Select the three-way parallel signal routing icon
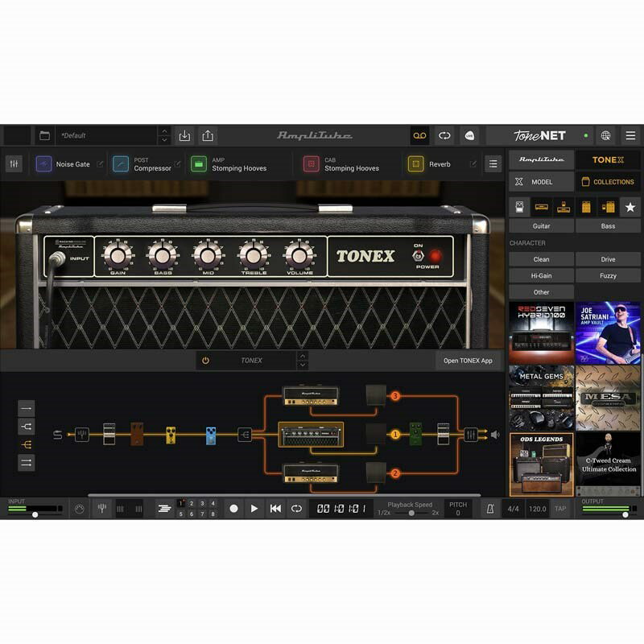 (26, 444)
